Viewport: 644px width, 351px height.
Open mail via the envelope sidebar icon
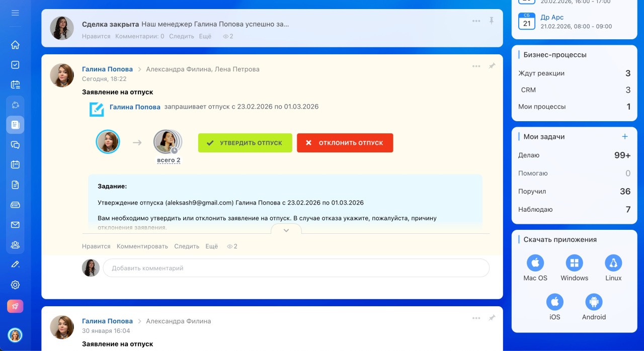pos(15,225)
